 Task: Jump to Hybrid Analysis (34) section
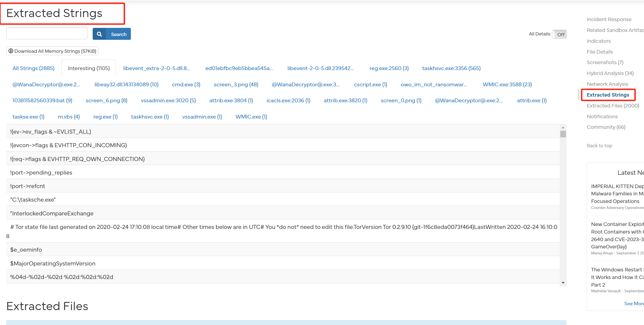610,73
